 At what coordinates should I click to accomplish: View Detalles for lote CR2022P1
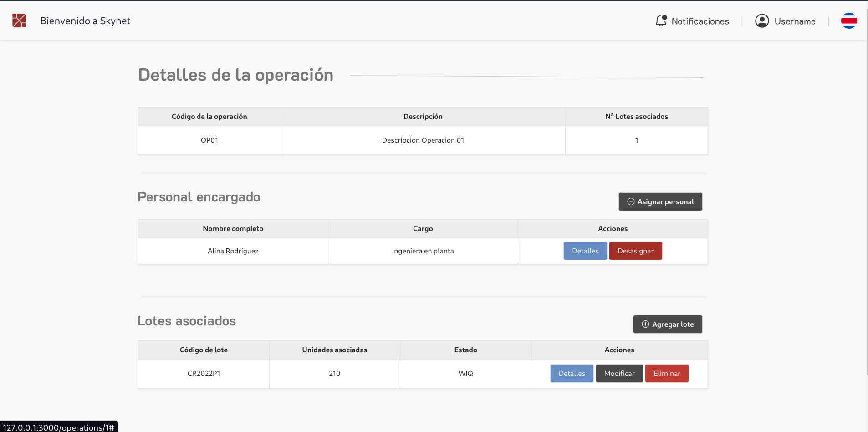pyautogui.click(x=572, y=373)
